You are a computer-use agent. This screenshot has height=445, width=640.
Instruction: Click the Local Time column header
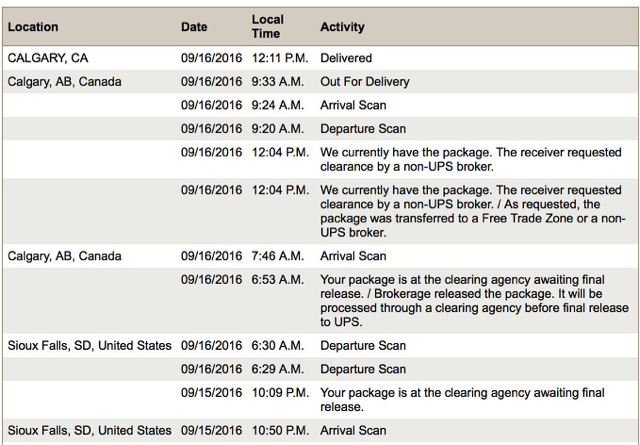pyautogui.click(x=267, y=27)
